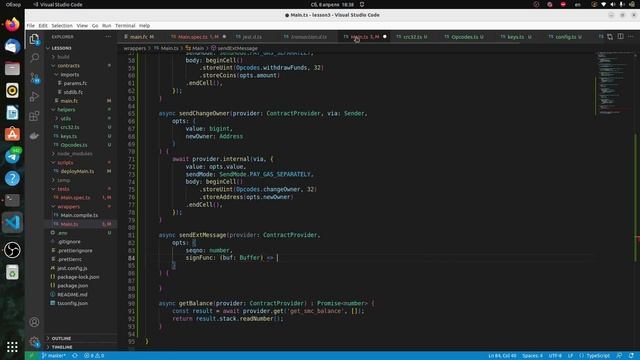Collapse the scripts folder
This screenshot has width=640, height=360.
coord(65,162)
